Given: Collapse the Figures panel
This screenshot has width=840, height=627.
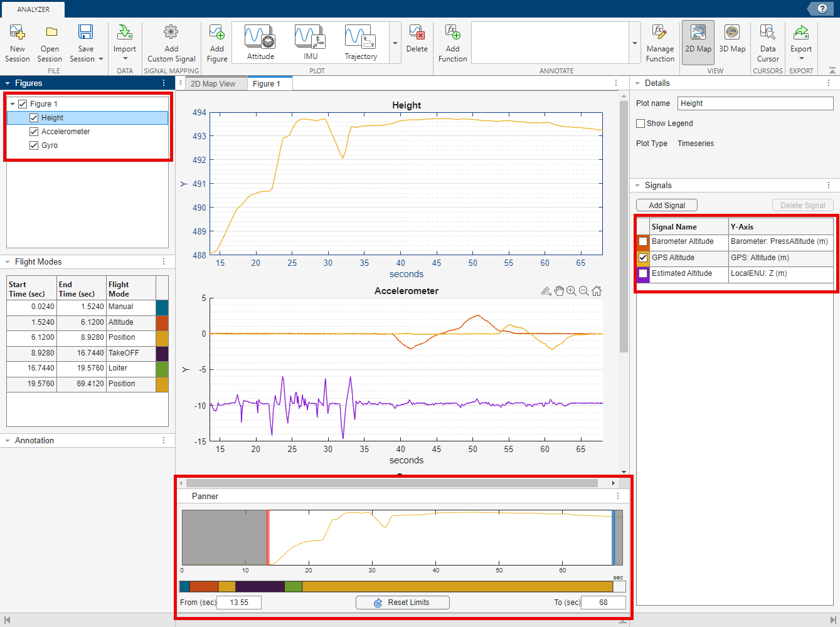Looking at the screenshot, I should pos(8,83).
